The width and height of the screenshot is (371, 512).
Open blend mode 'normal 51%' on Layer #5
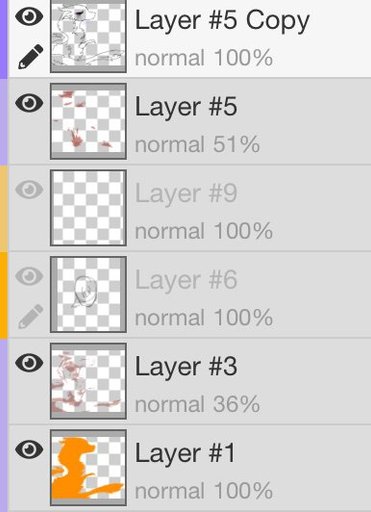[197, 144]
